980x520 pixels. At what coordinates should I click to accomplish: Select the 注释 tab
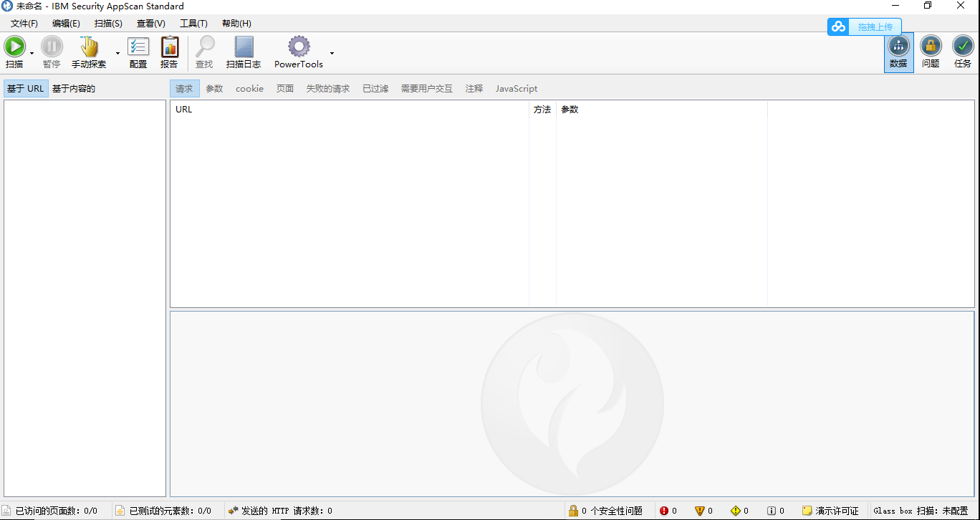tap(474, 89)
